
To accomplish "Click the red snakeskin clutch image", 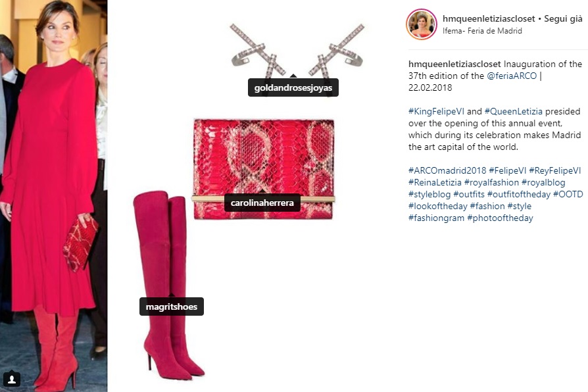I will [264, 169].
